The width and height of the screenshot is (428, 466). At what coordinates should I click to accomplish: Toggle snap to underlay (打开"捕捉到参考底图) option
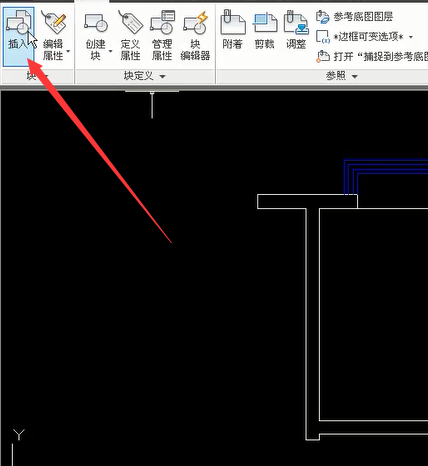point(372,56)
